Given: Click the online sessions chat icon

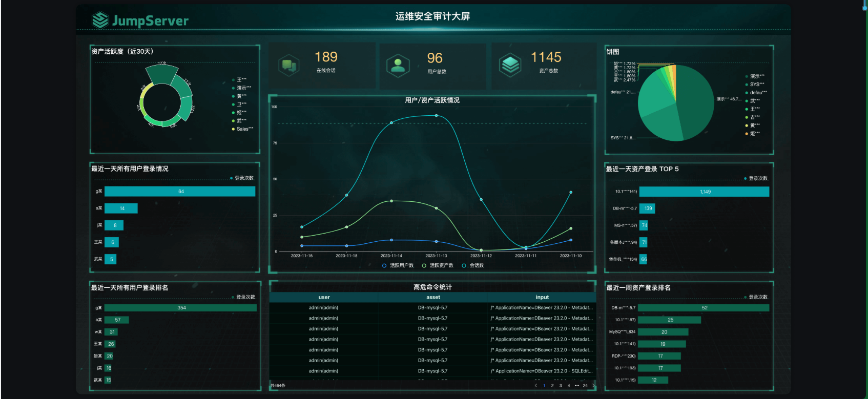Looking at the screenshot, I should pos(289,65).
